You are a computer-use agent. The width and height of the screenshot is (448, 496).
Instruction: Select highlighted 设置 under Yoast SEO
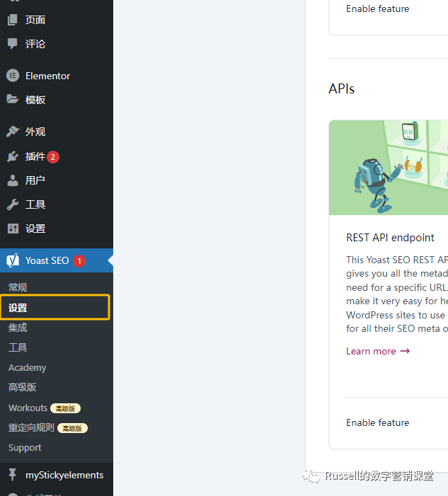(18, 308)
